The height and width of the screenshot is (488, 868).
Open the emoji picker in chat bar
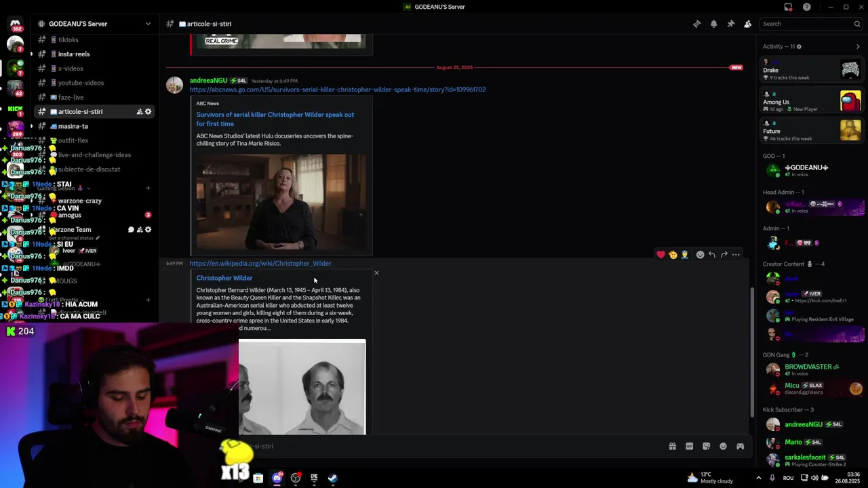tap(723, 447)
